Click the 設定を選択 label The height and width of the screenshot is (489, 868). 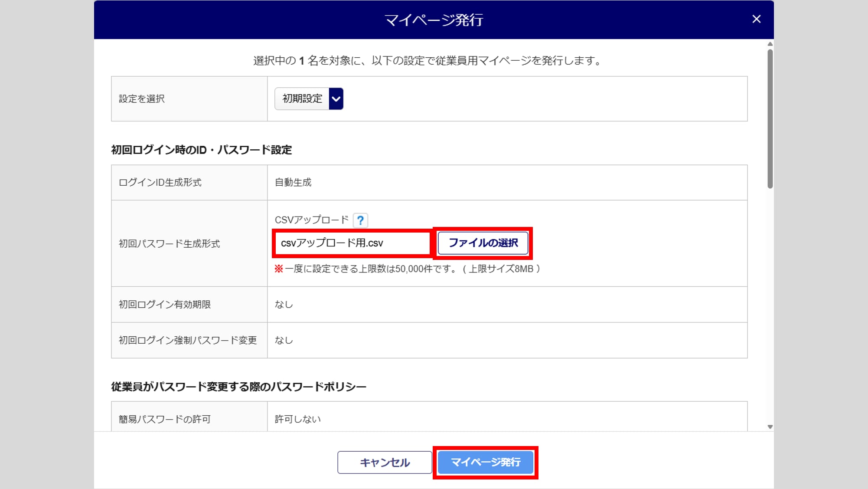coord(142,98)
